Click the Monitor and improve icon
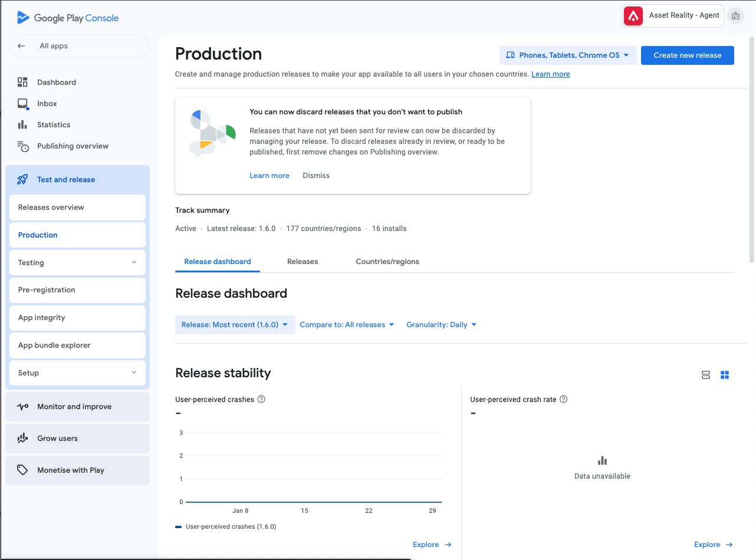 coord(22,407)
